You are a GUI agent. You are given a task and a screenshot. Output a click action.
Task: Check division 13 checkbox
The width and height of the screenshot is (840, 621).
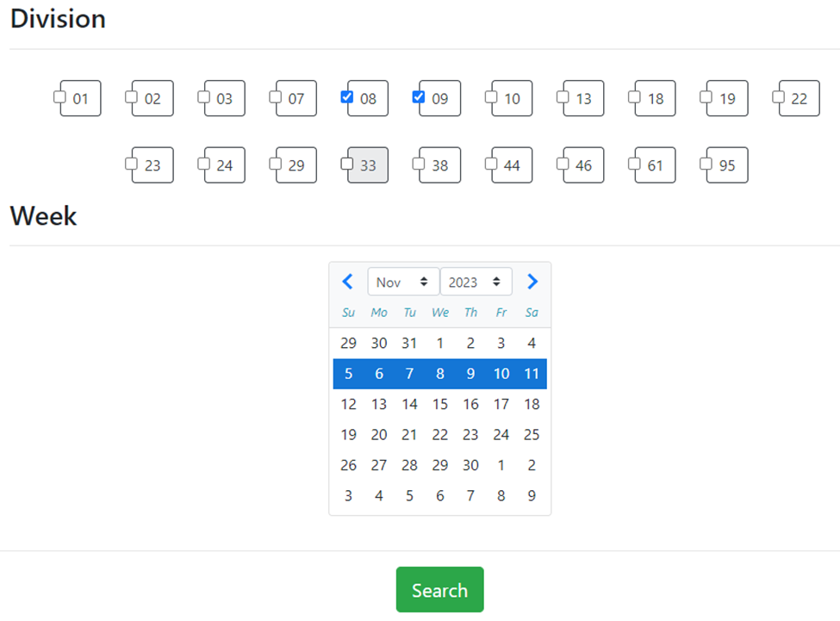click(x=563, y=97)
